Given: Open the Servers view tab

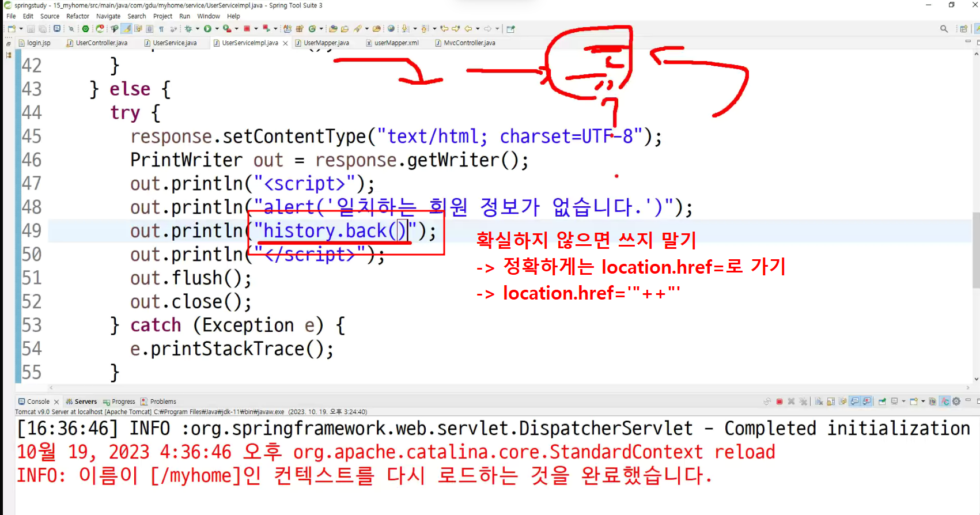Looking at the screenshot, I should 81,402.
